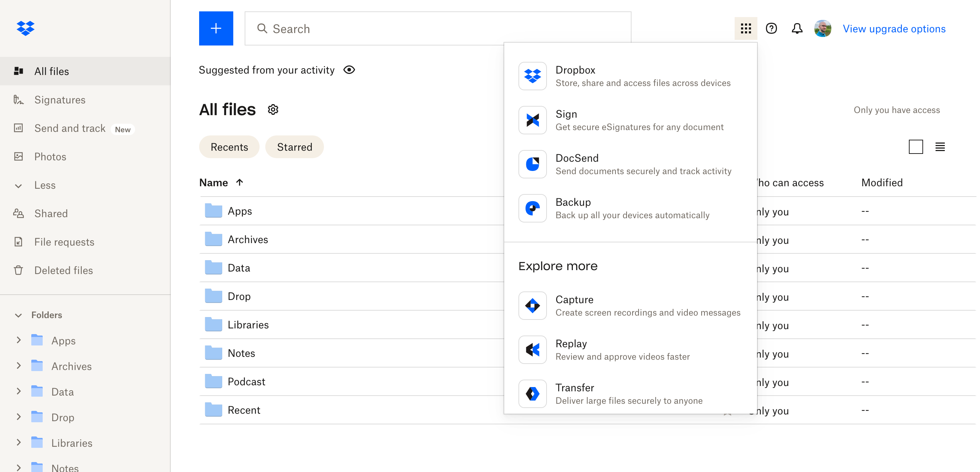The width and height of the screenshot is (980, 472).
Task: Collapse the Folders section chevron
Action: (x=18, y=315)
